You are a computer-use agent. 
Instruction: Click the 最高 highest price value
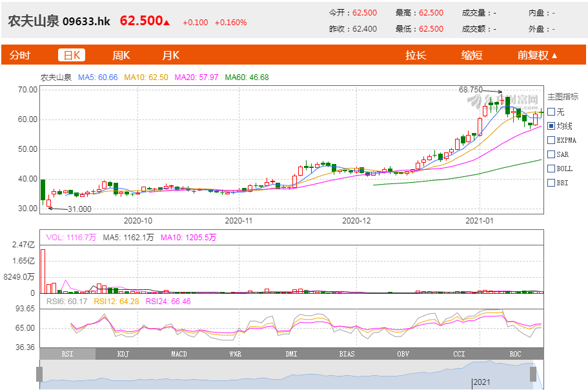[x=431, y=13]
